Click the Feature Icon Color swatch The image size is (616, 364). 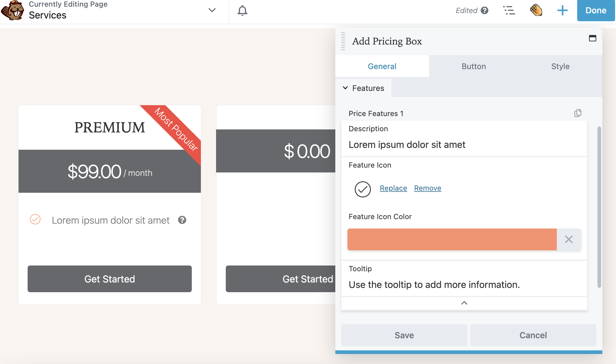tap(452, 239)
